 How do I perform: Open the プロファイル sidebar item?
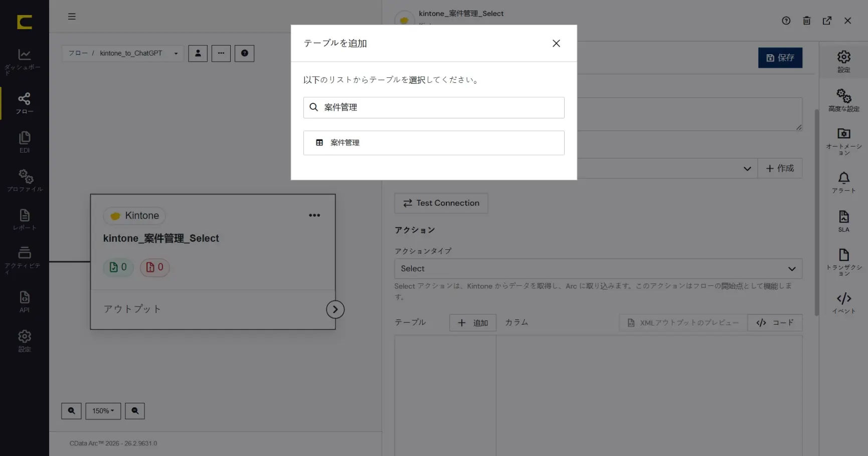tap(24, 181)
